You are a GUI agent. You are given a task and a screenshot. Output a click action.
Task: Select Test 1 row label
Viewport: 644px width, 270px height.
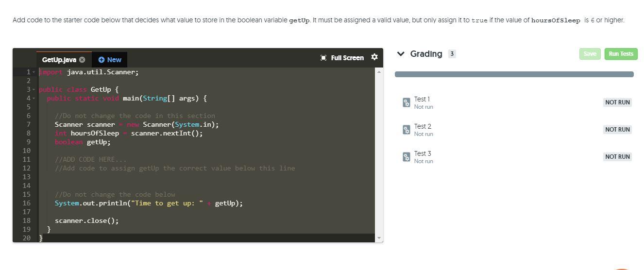click(422, 99)
